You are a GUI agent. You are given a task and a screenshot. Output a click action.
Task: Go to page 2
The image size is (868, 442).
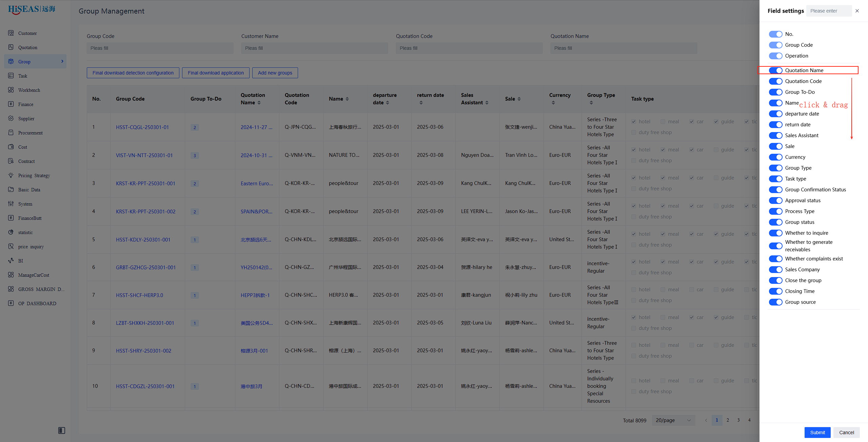click(x=728, y=420)
